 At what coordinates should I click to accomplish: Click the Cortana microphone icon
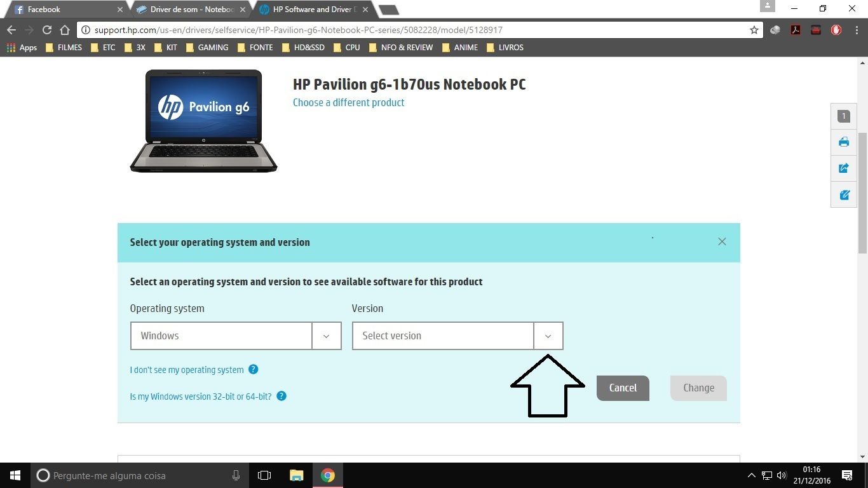pos(236,475)
